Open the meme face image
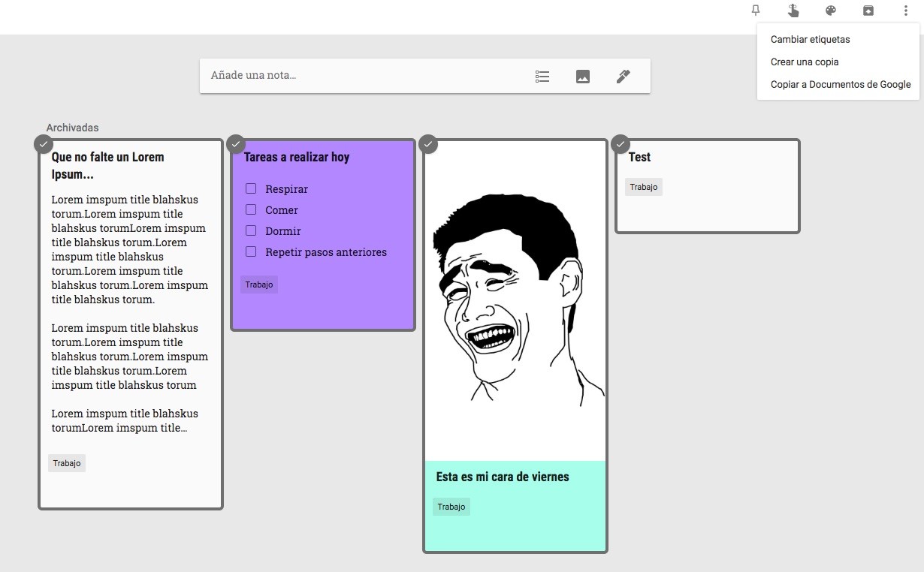Image resolution: width=924 pixels, height=572 pixels. click(515, 300)
